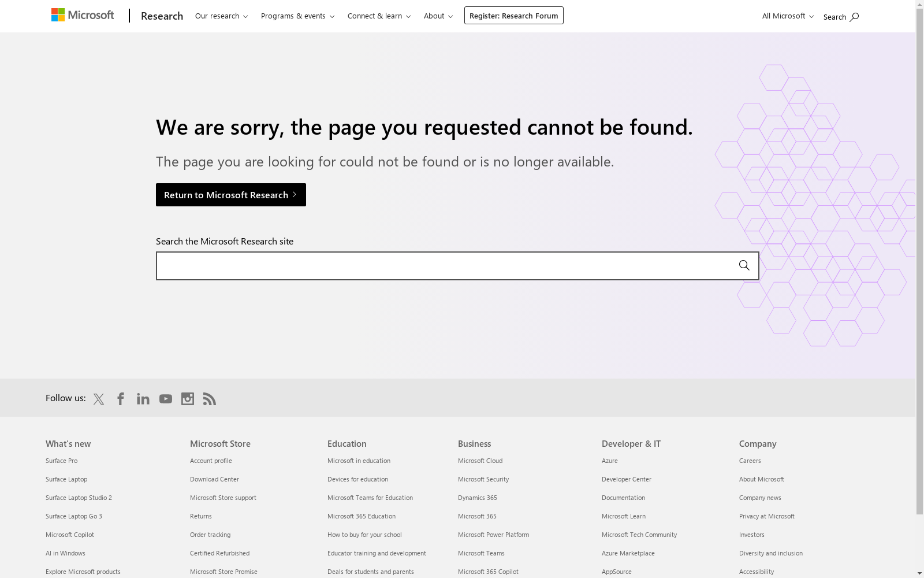This screenshot has height=578, width=924.
Task: Open the Instagram follow icon
Action: pos(188,399)
